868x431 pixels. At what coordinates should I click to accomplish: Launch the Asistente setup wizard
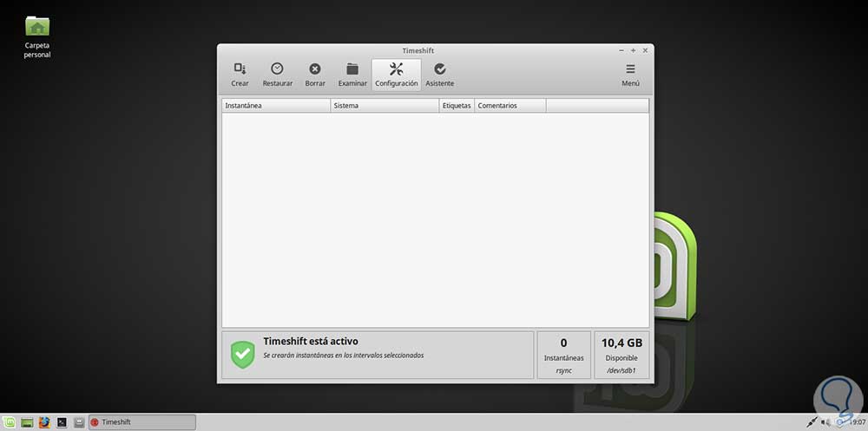click(439, 75)
